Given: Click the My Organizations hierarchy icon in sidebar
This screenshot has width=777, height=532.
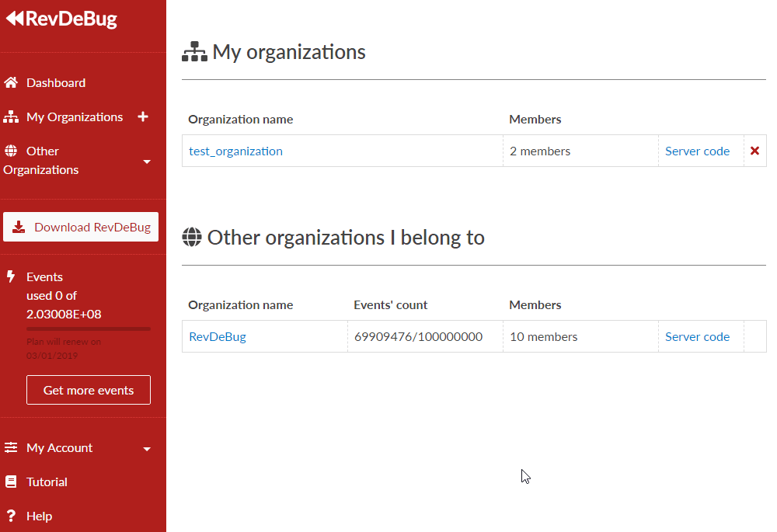Looking at the screenshot, I should click(x=11, y=117).
